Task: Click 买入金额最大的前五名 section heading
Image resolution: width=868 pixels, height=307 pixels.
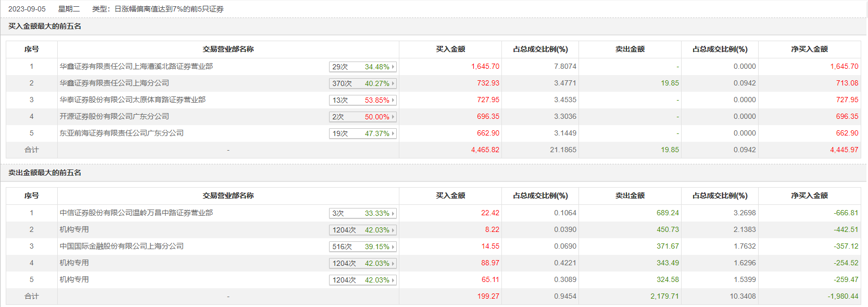Action: [45, 26]
